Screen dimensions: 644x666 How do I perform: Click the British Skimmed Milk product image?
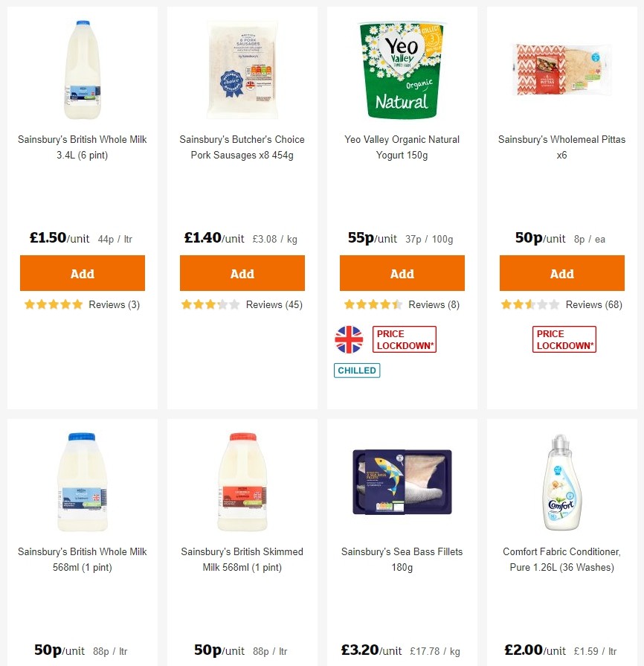[x=242, y=481]
